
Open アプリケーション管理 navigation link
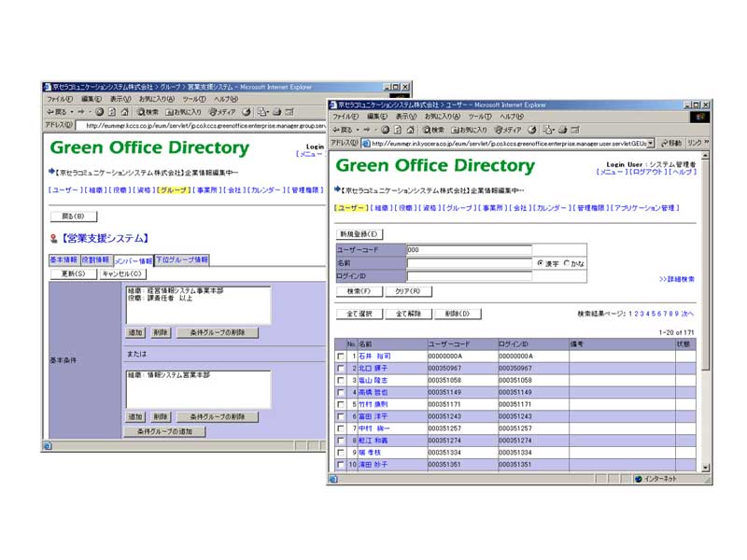644,208
